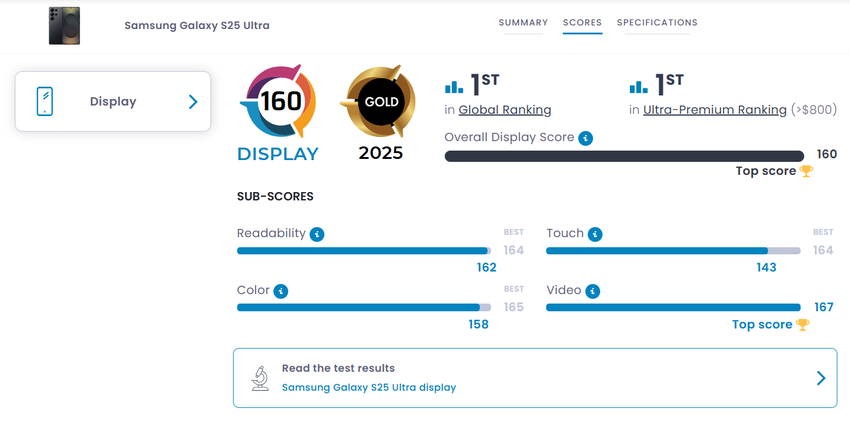This screenshot has height=434, width=850.
Task: Open the Global Ranking link
Action: [504, 110]
